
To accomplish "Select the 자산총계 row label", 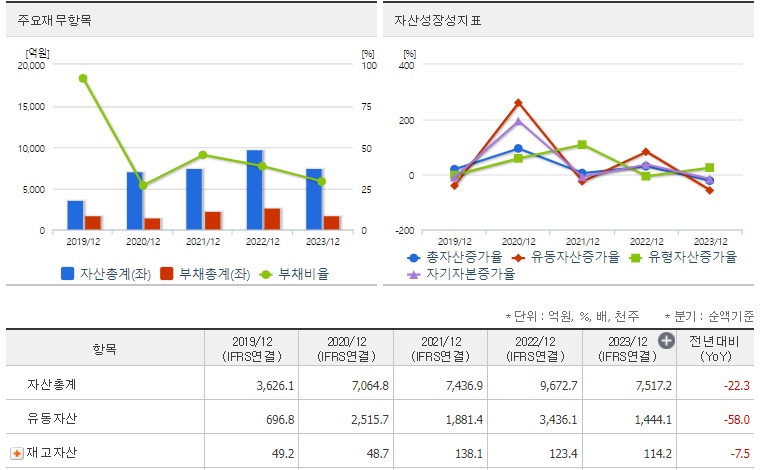I will tap(52, 384).
